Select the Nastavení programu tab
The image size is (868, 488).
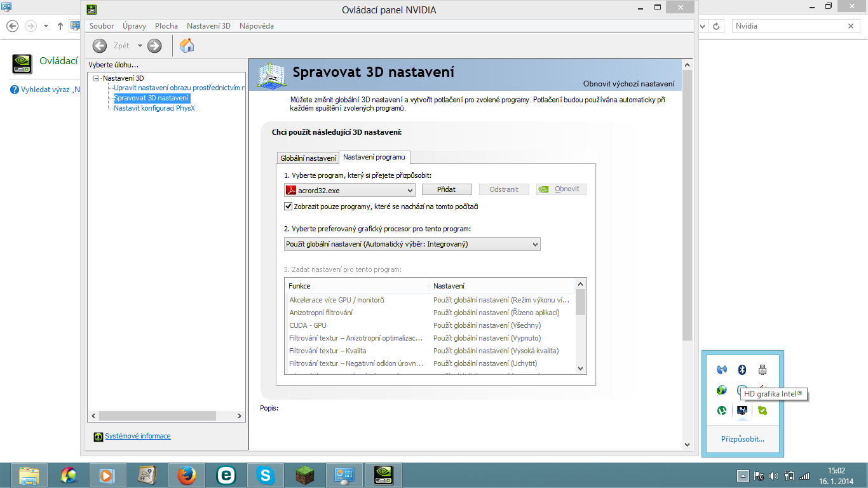pyautogui.click(x=374, y=157)
